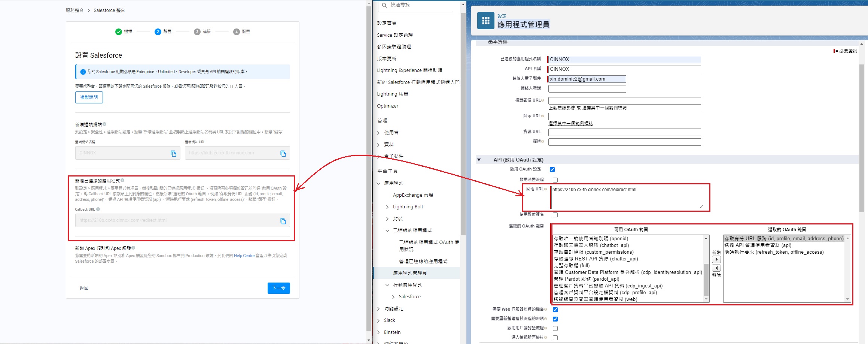
Task: Open Optimizer sidebar item
Action: pyautogui.click(x=388, y=106)
